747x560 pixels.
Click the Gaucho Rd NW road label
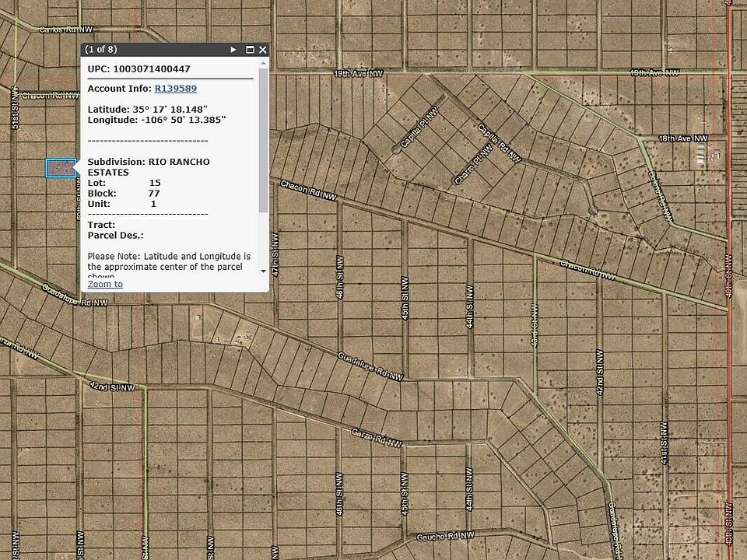(x=445, y=537)
